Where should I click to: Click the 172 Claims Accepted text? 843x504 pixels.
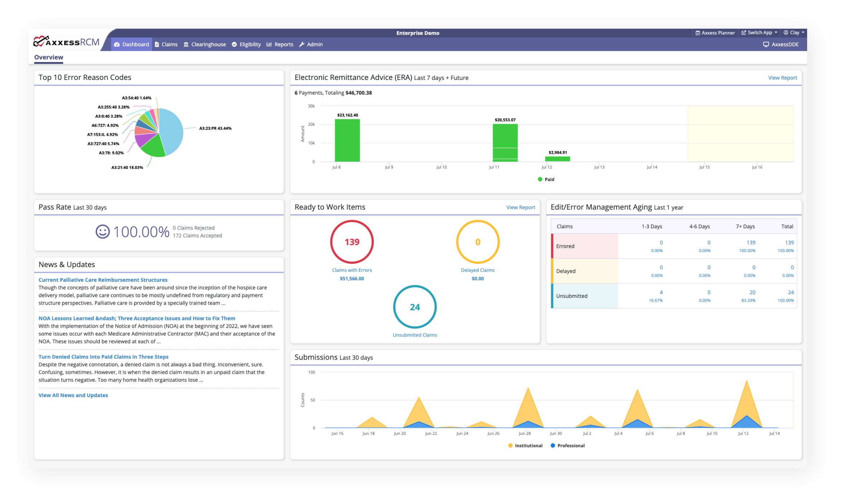[197, 236]
